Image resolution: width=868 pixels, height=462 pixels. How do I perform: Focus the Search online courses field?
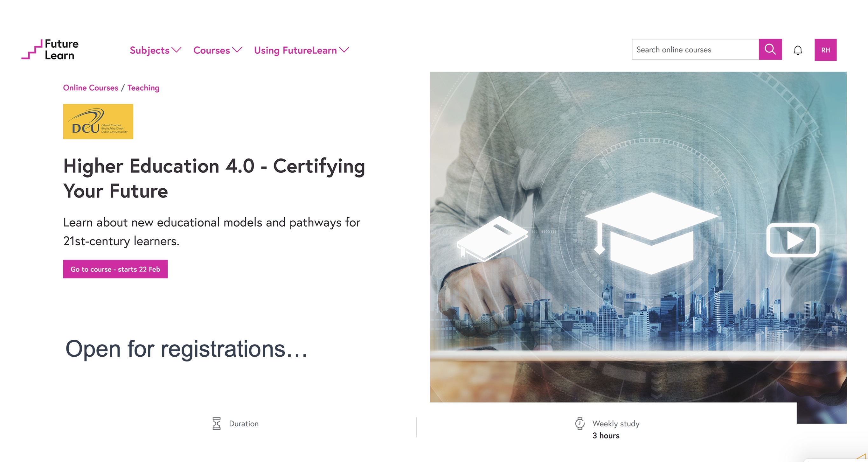(695, 50)
